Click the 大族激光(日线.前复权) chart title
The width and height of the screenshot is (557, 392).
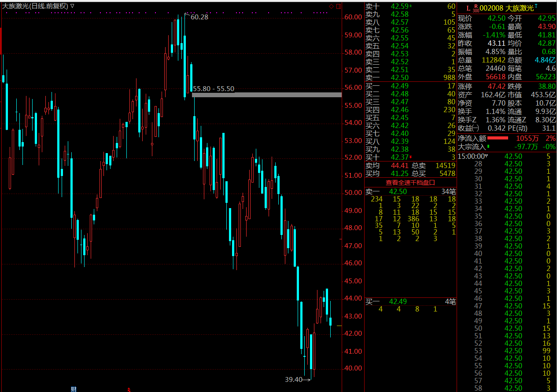(x=35, y=6)
